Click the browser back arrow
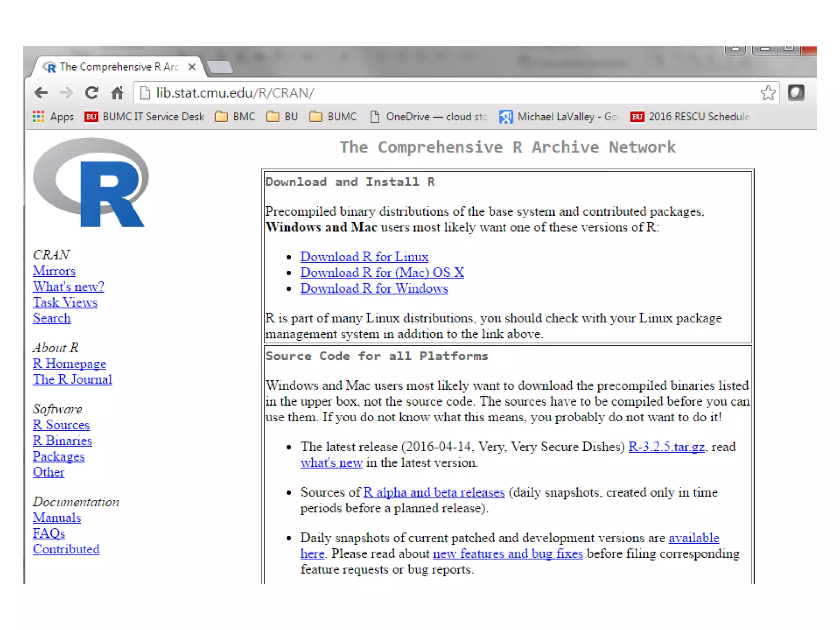 [41, 93]
